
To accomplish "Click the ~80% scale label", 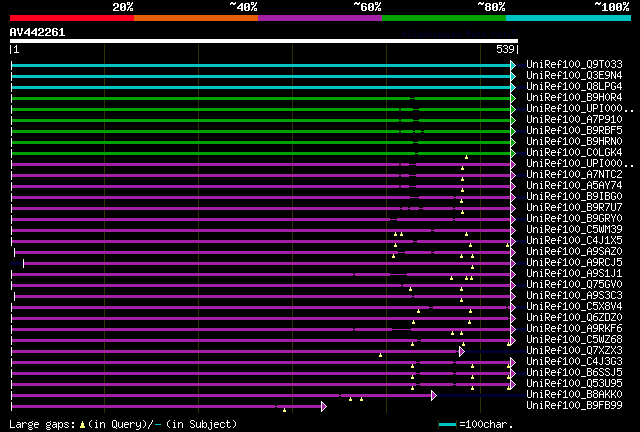I will tap(491, 7).
